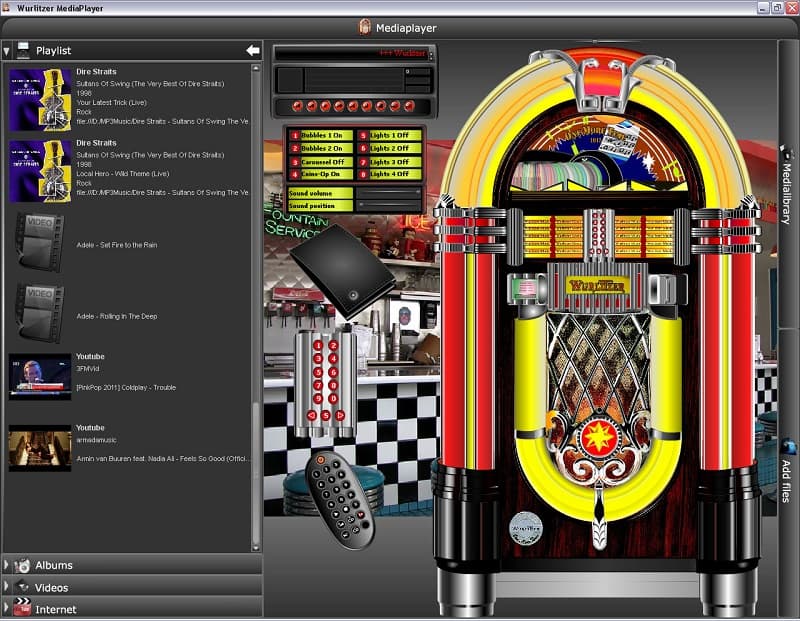
Task: Adjust the Sound volume slider
Action: point(389,192)
